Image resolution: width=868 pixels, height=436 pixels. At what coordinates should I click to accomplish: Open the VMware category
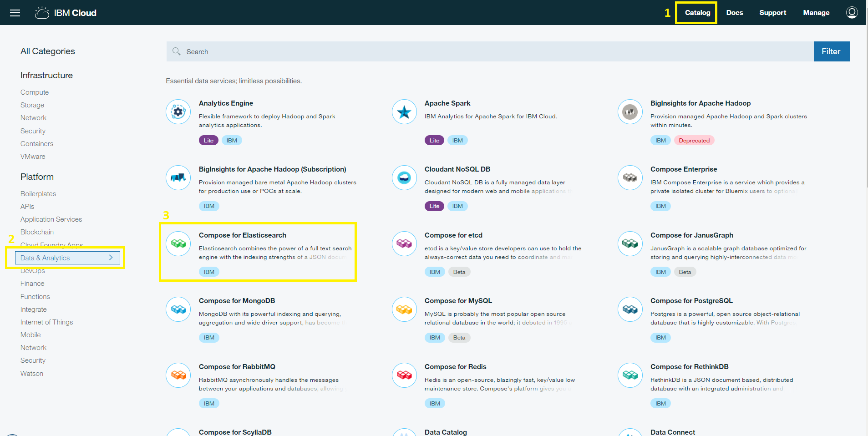32,156
